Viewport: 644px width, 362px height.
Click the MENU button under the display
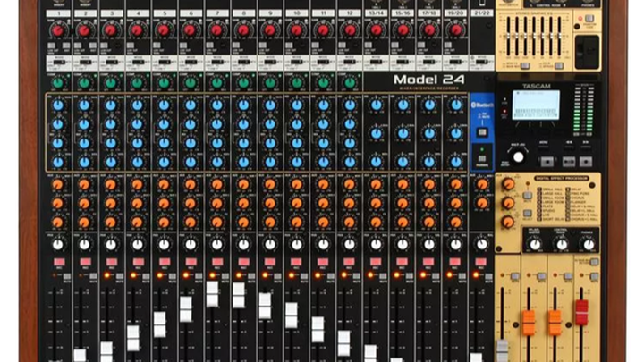click(x=543, y=146)
